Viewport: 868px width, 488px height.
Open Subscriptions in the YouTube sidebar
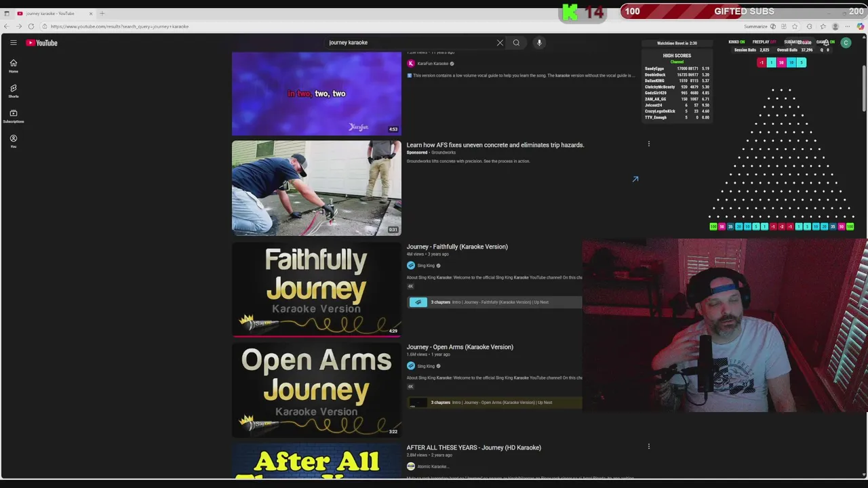13,116
